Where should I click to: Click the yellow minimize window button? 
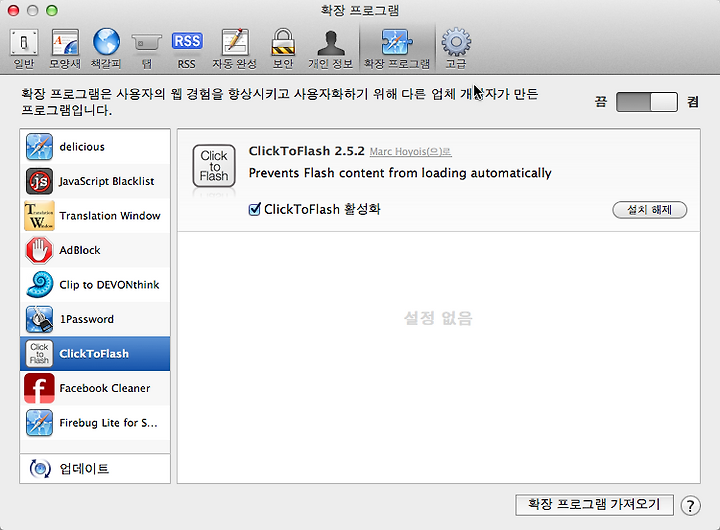pos(33,10)
